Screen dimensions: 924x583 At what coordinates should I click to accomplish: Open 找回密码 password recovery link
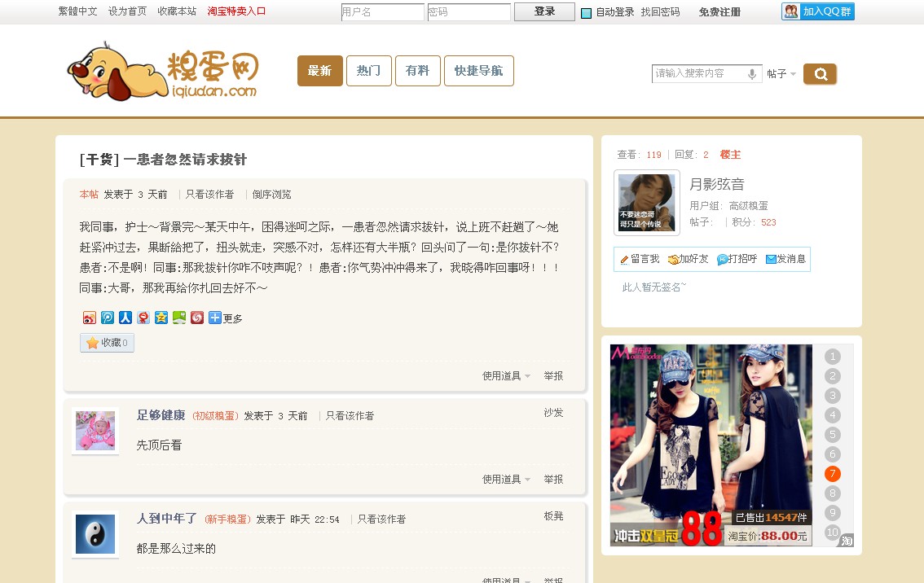tap(661, 11)
